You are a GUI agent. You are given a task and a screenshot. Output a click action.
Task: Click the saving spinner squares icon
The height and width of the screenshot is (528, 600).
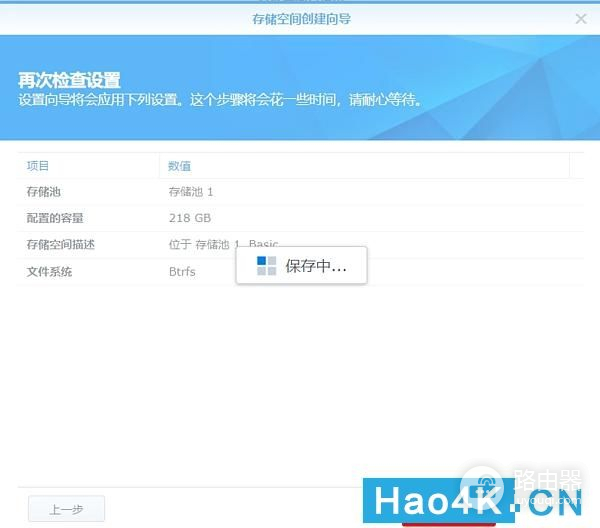click(266, 265)
